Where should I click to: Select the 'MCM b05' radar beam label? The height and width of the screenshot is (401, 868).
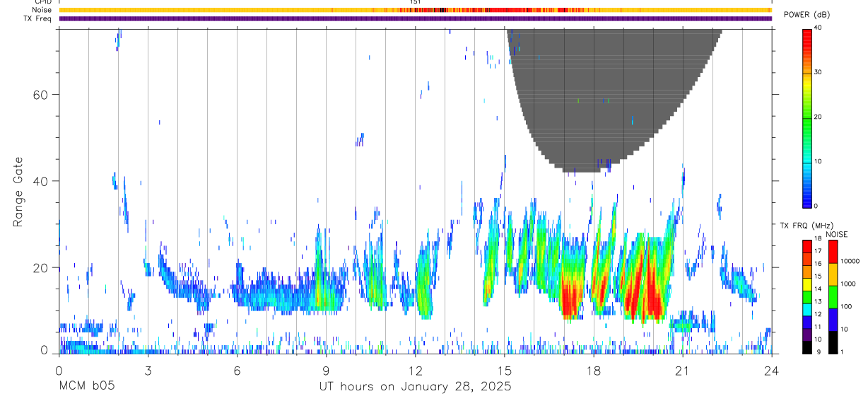pyautogui.click(x=86, y=387)
